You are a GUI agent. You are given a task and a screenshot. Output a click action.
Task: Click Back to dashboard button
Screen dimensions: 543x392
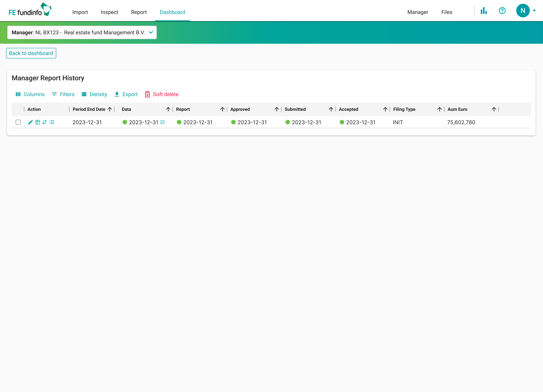(31, 53)
